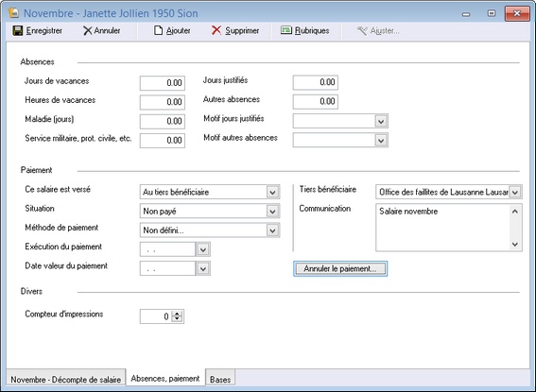
Task: Switch to Novembre - Décompte de salaire tab
Action: 65,380
